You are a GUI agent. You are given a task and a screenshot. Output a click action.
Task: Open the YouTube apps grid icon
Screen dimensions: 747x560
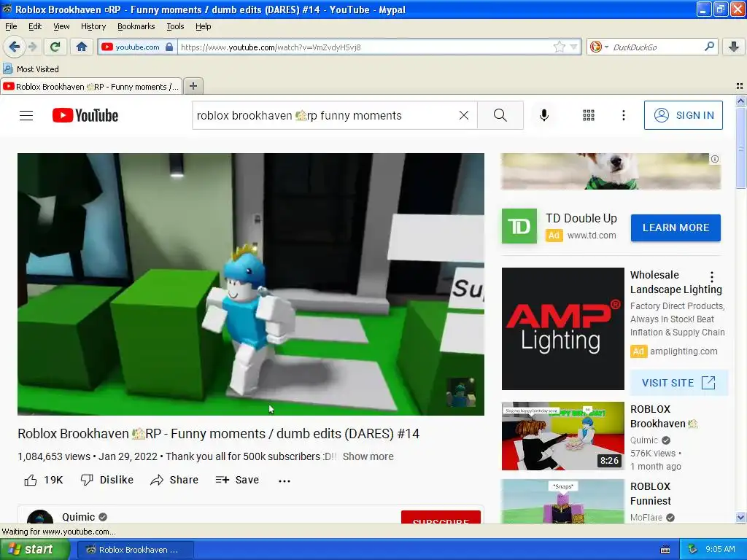tap(589, 115)
